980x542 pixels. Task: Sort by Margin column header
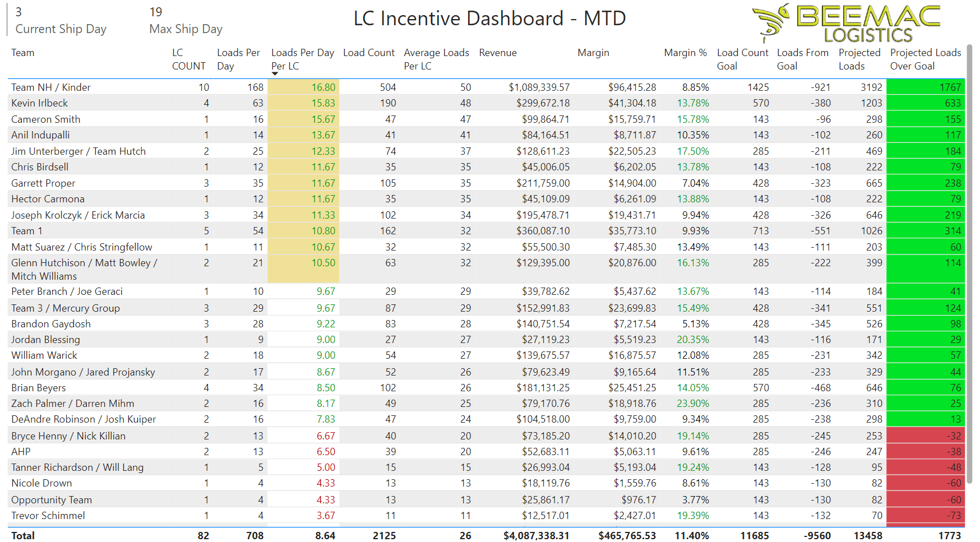[x=593, y=53]
